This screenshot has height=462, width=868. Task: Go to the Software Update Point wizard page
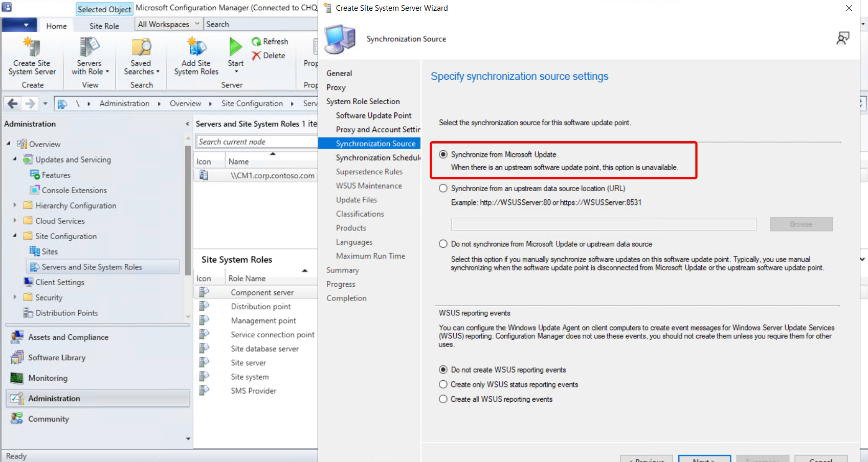click(373, 115)
